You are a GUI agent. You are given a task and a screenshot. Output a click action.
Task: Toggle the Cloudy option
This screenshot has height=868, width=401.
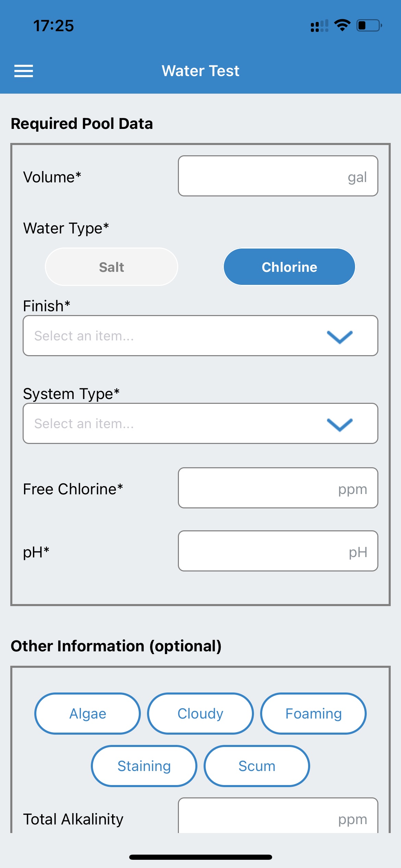200,713
